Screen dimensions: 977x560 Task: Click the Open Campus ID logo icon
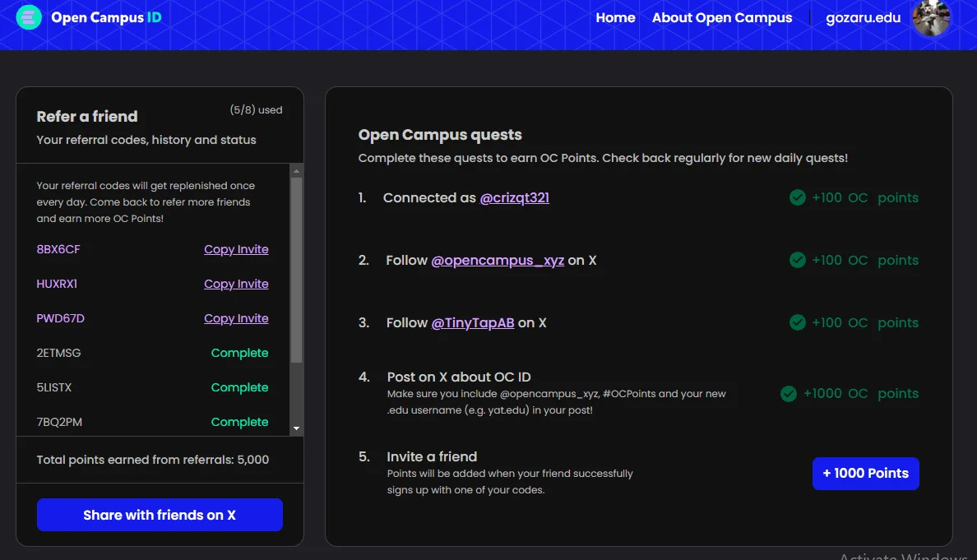(x=29, y=17)
